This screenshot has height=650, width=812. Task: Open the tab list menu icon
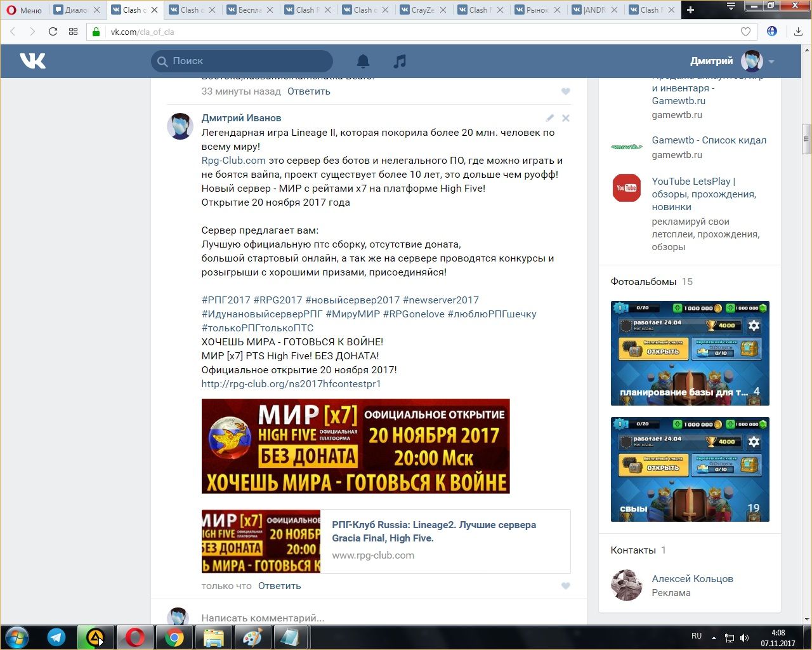pyautogui.click(x=731, y=6)
